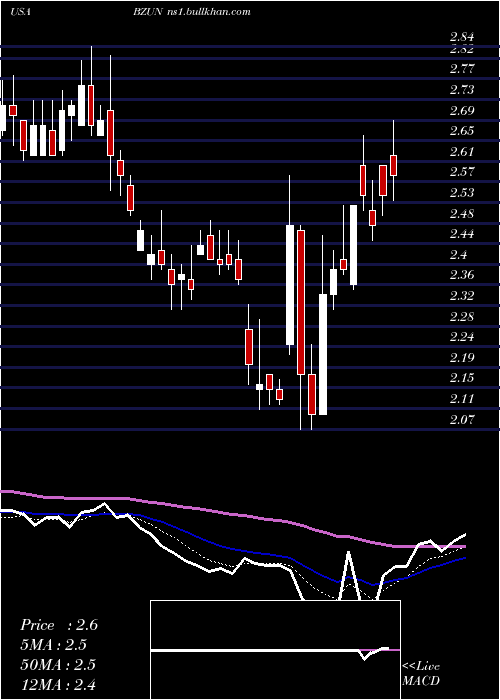Screen dimensions: 500x700
Task: Click the 2.36 price axis label
Action: [462, 275]
